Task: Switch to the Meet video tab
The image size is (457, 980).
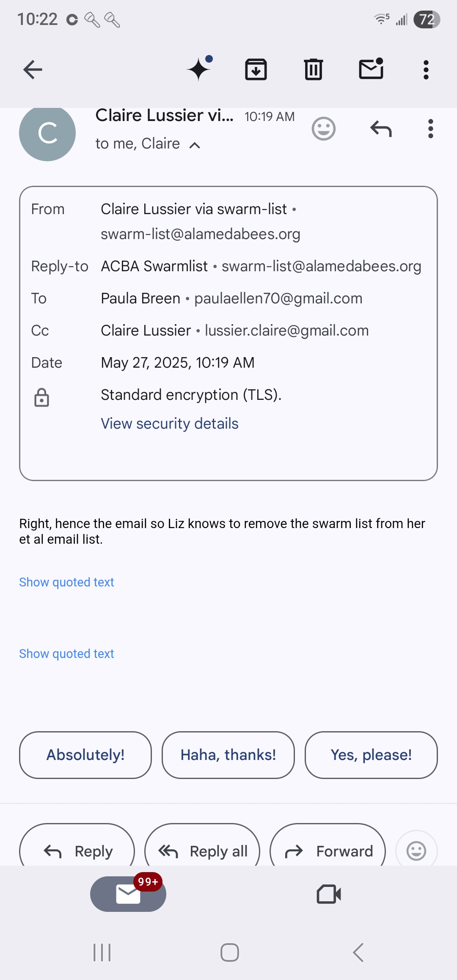Action: coord(329,894)
